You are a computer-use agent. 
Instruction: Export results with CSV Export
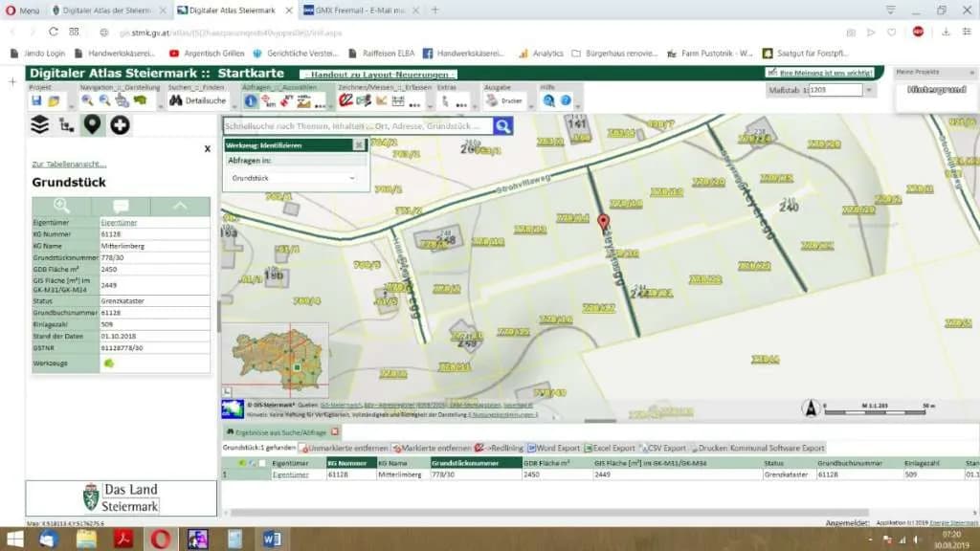663,448
